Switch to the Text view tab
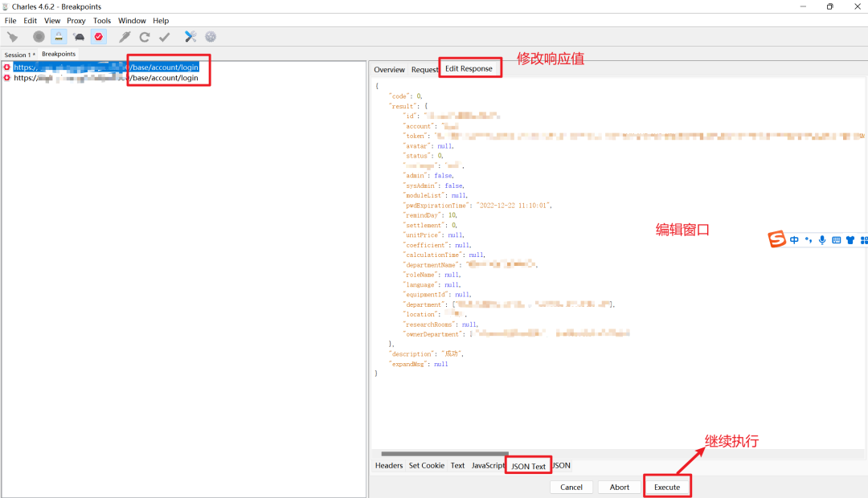868x498 pixels. tap(458, 465)
